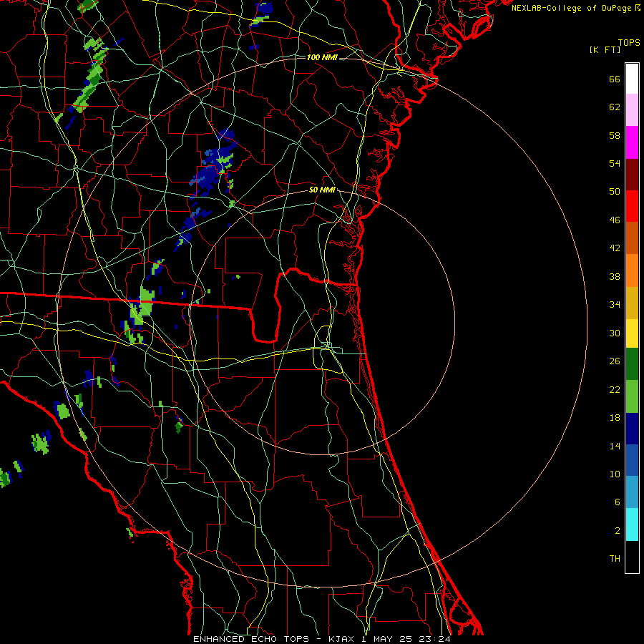Click the medium blue legend band near 14
The width and height of the screenshot is (644, 644).
coord(632,460)
